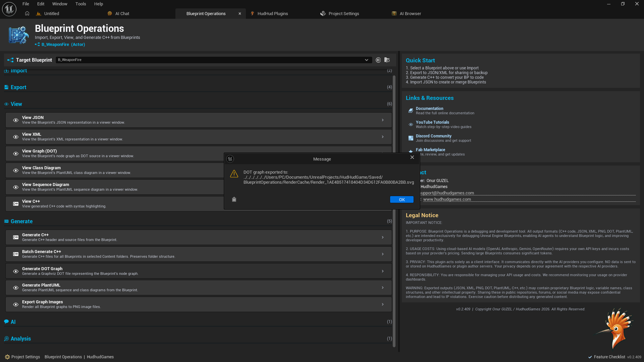Viewport: 644px width, 362px height.
Task: Open the B_WeaponFire (Actor) link in the header
Action: click(63, 45)
